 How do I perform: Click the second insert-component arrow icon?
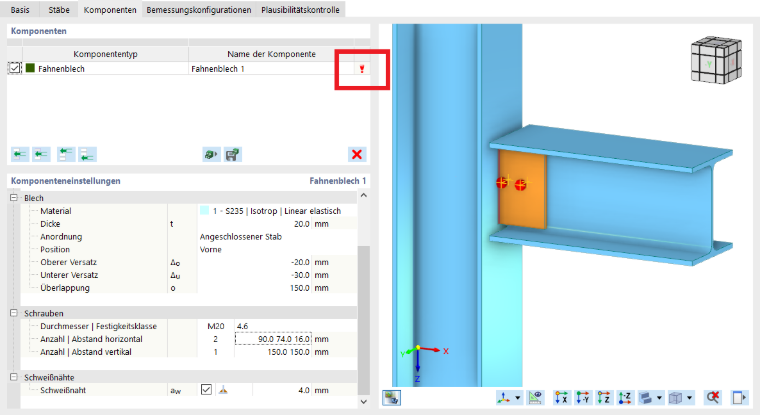(x=41, y=155)
